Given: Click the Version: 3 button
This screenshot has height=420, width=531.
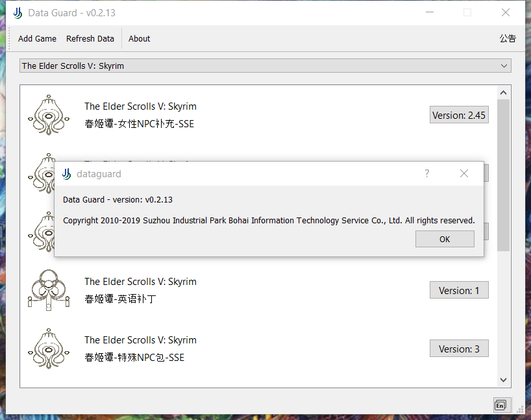Looking at the screenshot, I should point(459,349).
